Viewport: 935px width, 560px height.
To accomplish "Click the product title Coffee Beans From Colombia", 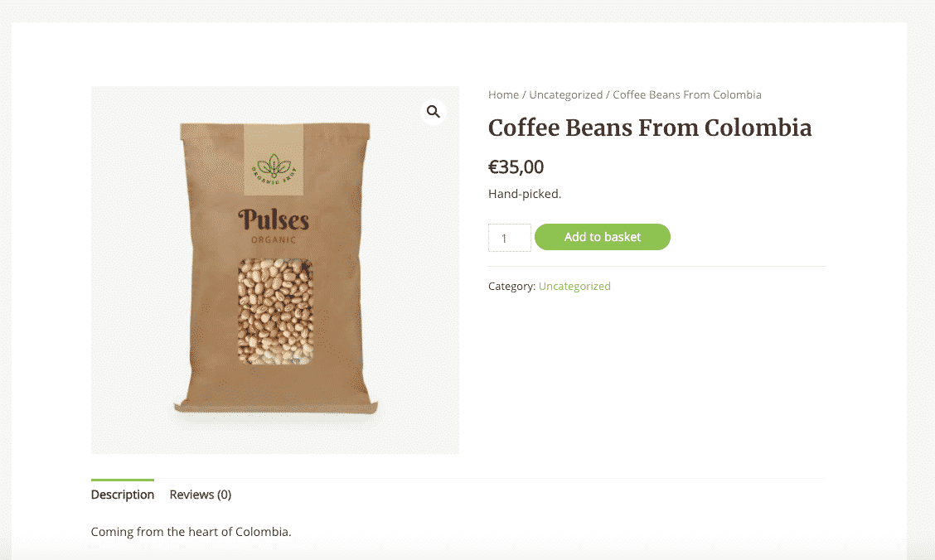I will pyautogui.click(x=650, y=128).
